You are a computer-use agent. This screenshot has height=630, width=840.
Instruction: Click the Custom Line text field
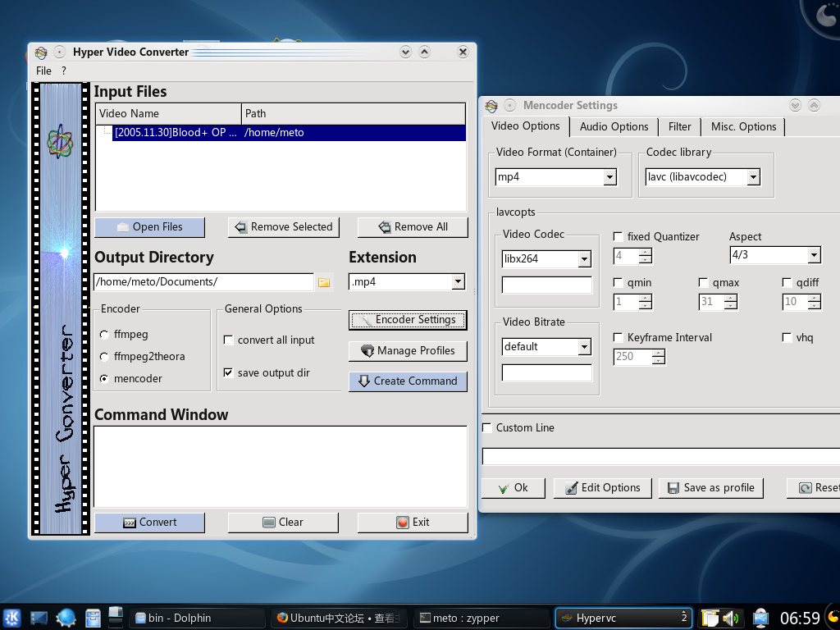click(x=661, y=456)
